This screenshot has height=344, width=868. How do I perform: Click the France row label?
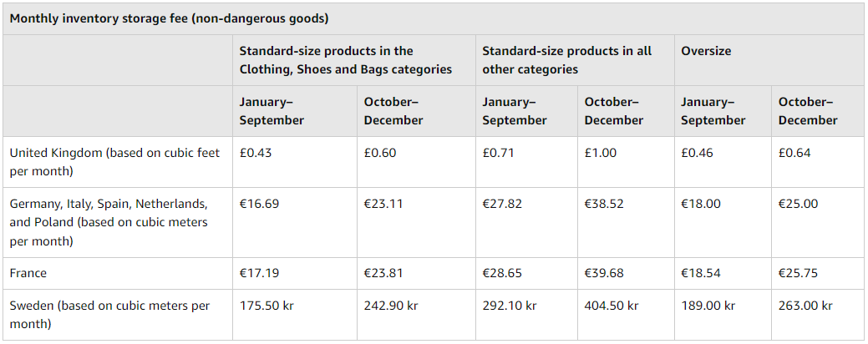(28, 273)
